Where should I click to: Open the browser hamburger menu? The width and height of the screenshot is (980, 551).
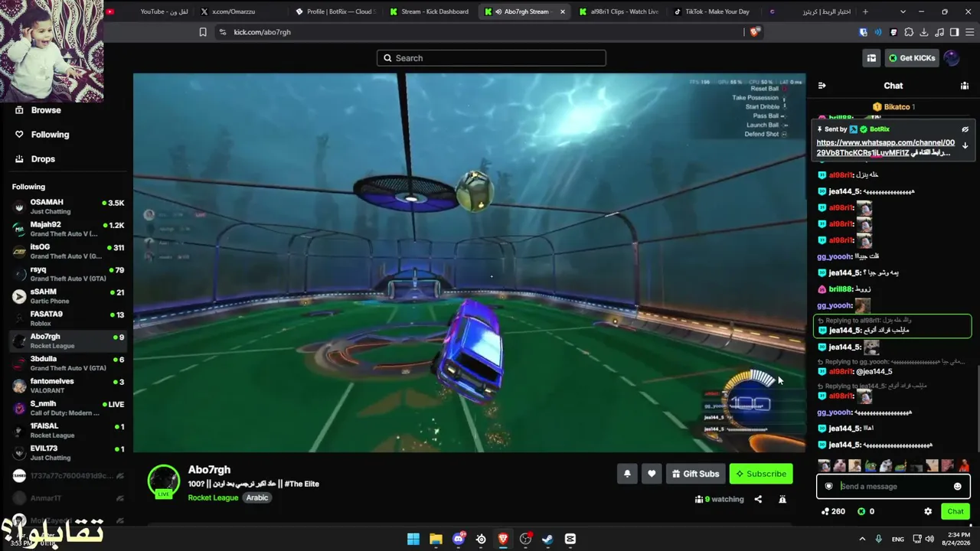tap(969, 32)
